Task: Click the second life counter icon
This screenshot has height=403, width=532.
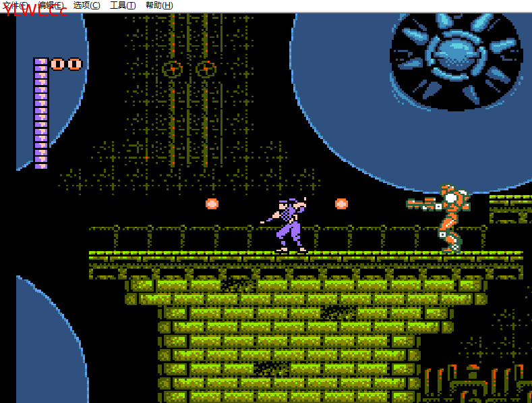Action: [x=75, y=64]
